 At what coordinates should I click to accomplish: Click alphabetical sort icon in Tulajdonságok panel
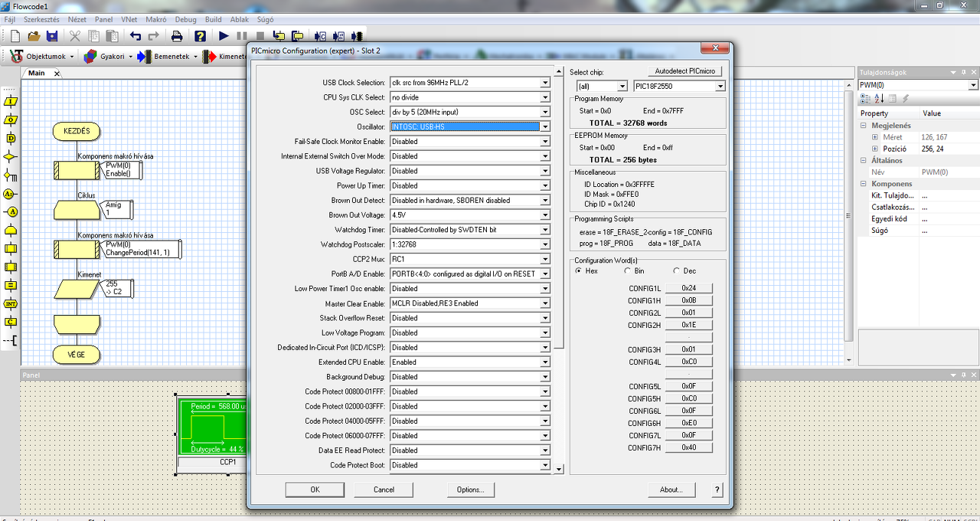click(879, 98)
